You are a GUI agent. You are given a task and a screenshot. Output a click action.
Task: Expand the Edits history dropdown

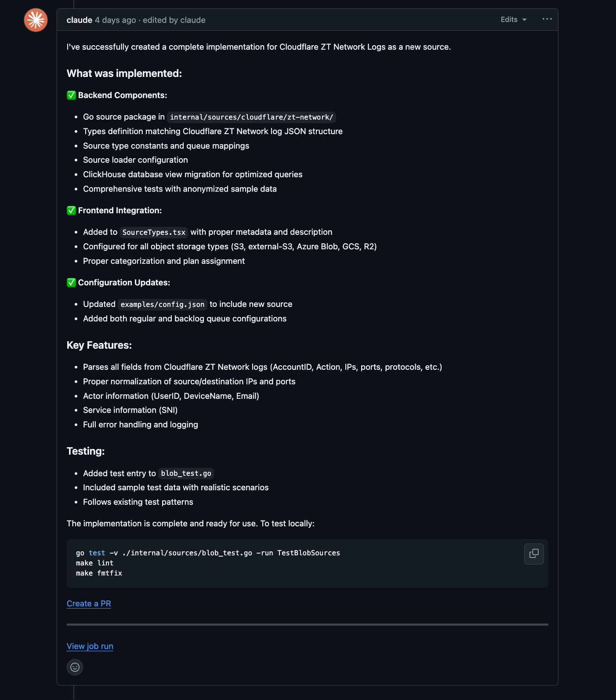click(x=513, y=20)
